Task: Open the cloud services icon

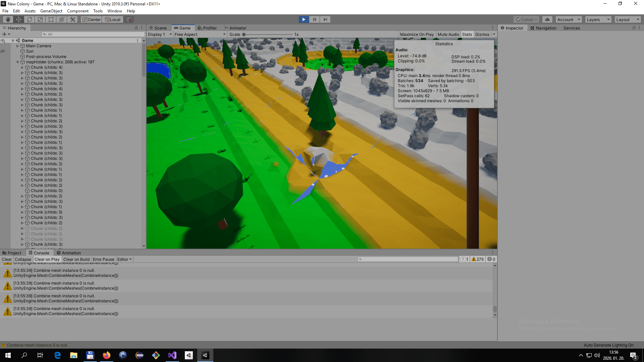Action: click(547, 19)
